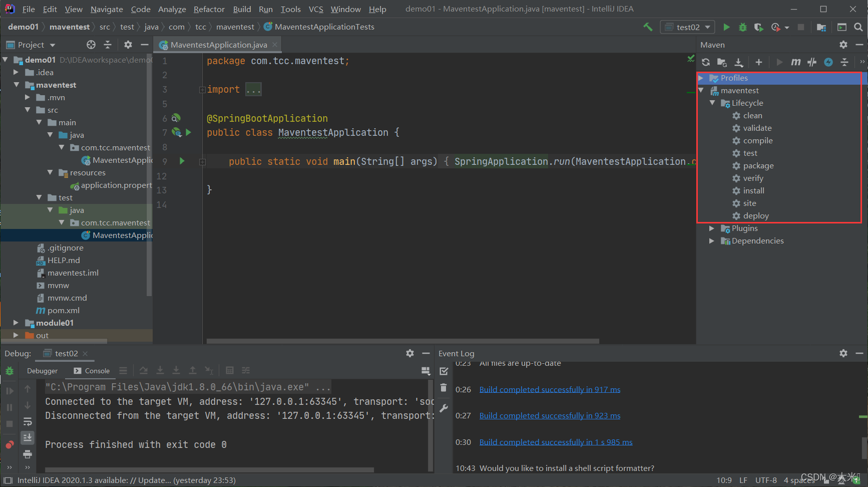This screenshot has width=868, height=487.
Task: Expand the Profiles node in Maven
Action: [x=701, y=78]
